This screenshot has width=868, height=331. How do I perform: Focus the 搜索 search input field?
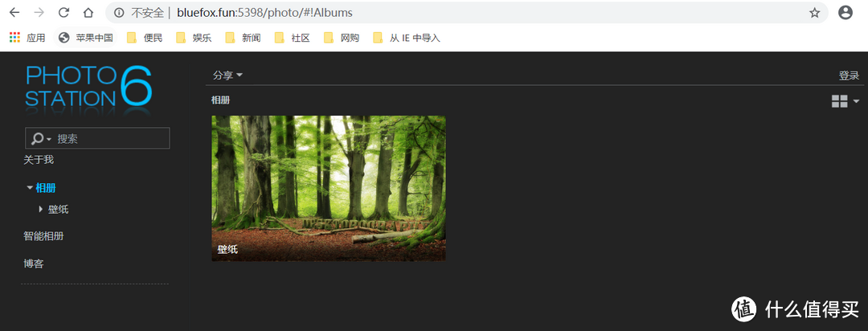tap(113, 138)
